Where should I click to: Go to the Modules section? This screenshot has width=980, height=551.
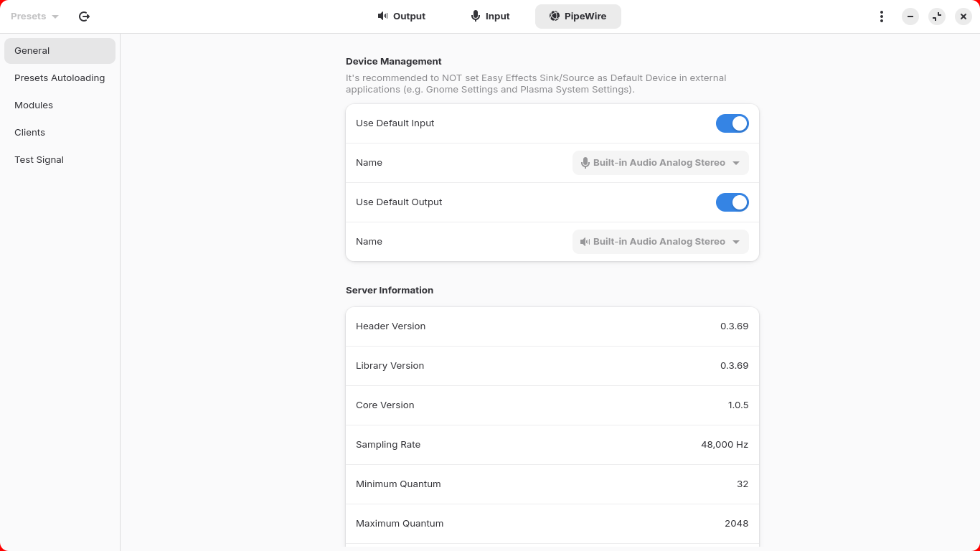tap(34, 105)
